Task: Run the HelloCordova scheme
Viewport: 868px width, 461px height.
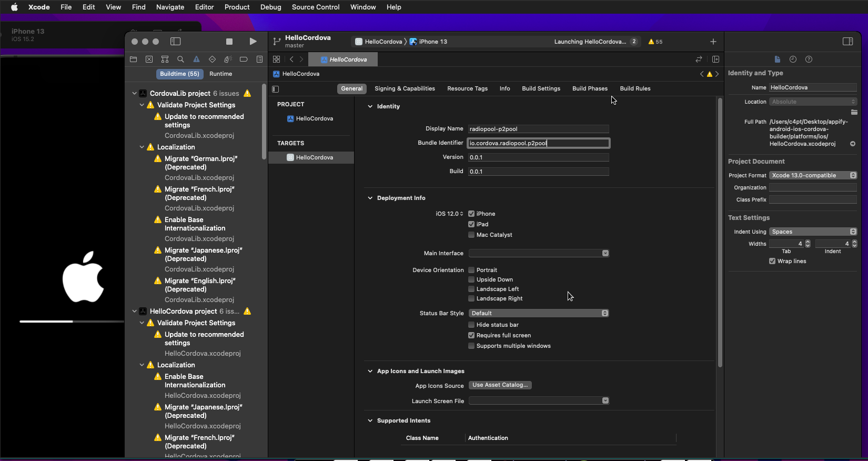Action: click(253, 42)
